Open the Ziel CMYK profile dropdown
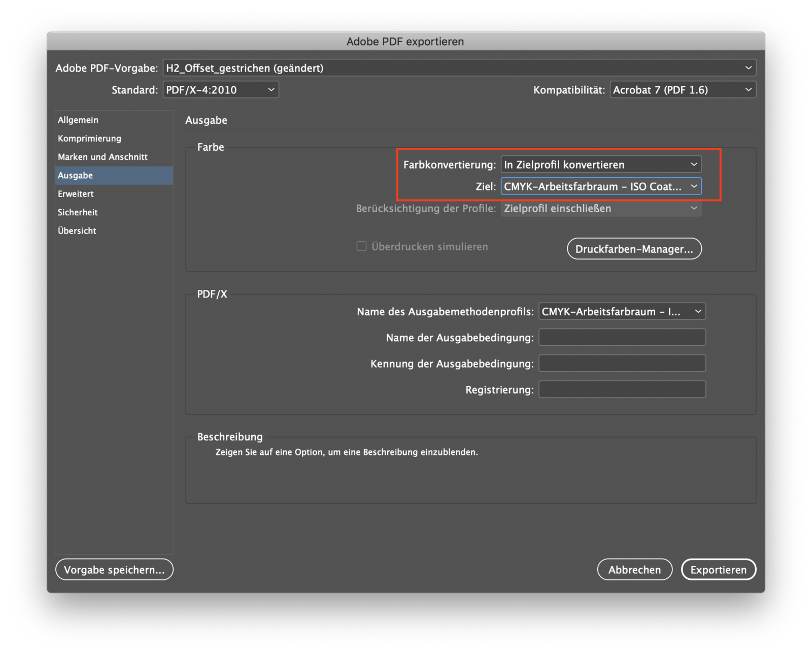Screen dimensions: 812x655 coord(601,186)
